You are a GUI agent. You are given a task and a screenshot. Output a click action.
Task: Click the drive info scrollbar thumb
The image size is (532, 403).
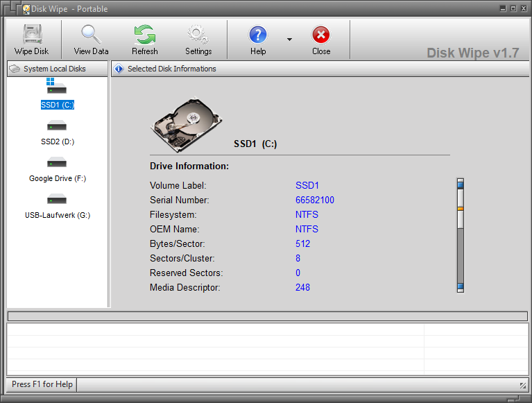[x=461, y=209]
